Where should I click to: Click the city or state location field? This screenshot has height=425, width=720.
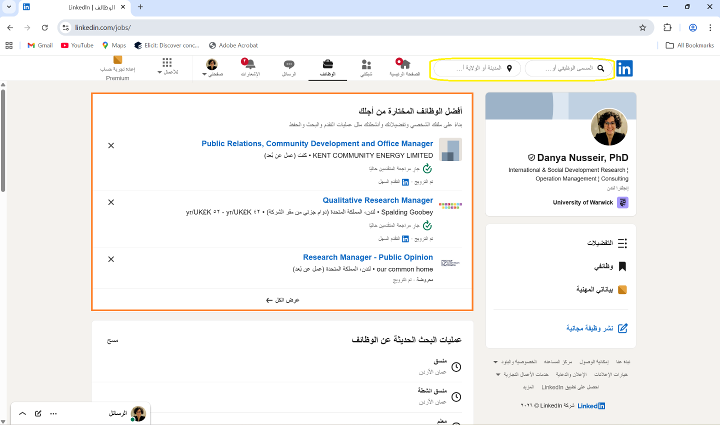477,68
